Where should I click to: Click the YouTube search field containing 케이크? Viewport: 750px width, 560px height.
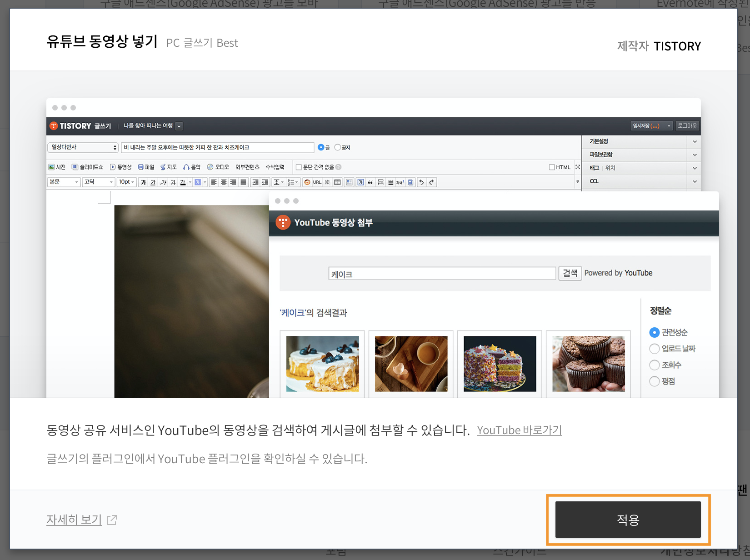(442, 274)
